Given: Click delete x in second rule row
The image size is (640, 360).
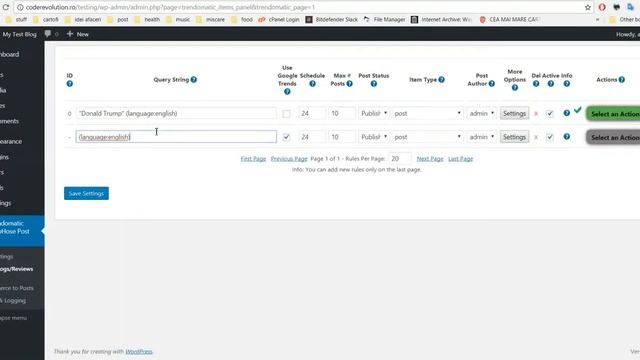Looking at the screenshot, I should pos(536,137).
